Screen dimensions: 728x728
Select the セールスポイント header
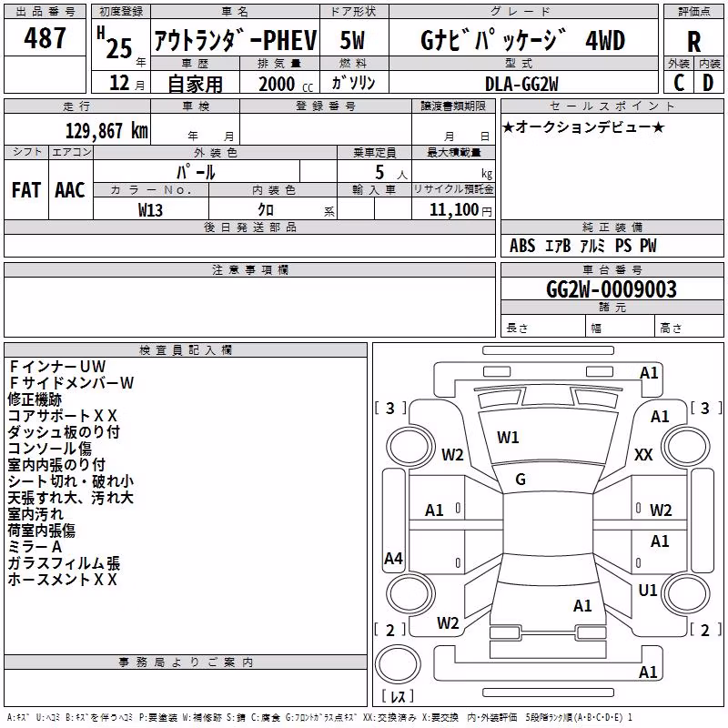pyautogui.click(x=612, y=106)
